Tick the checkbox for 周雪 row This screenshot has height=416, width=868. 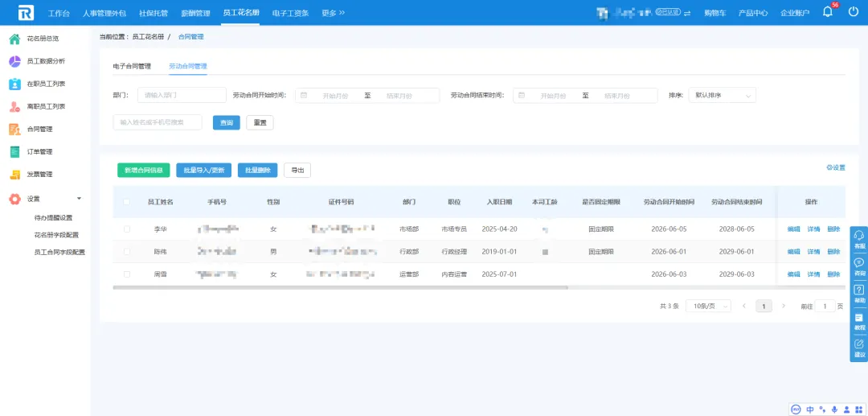coord(127,274)
